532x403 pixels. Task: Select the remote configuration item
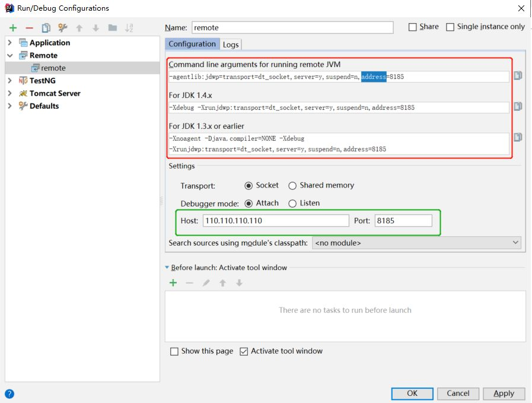point(82,68)
